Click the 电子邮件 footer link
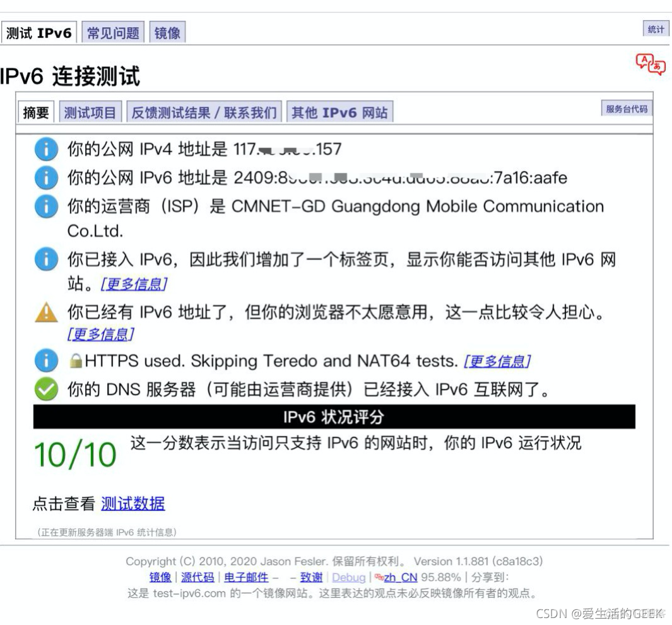 tap(247, 578)
